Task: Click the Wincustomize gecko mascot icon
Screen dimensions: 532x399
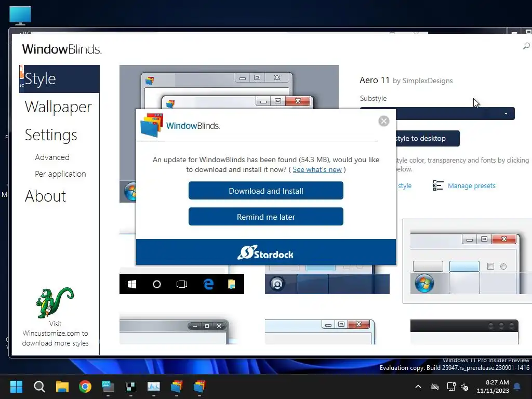Action: click(x=54, y=303)
